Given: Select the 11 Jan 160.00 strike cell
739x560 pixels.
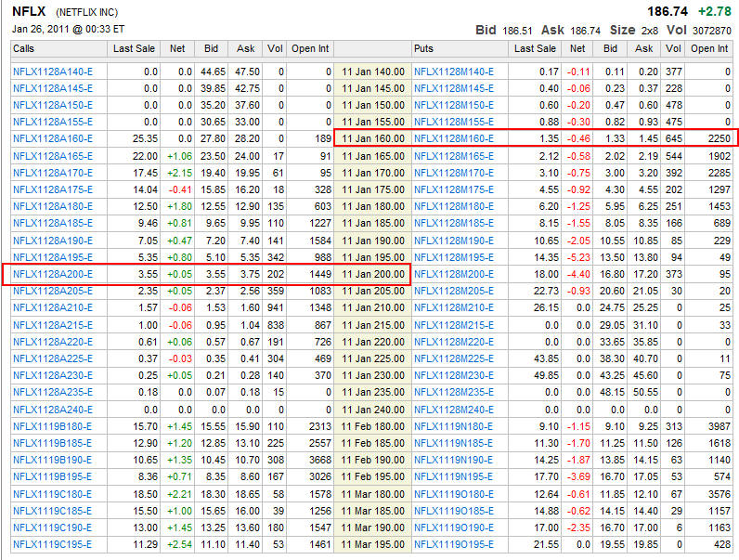Looking at the screenshot, I should click(x=372, y=138).
